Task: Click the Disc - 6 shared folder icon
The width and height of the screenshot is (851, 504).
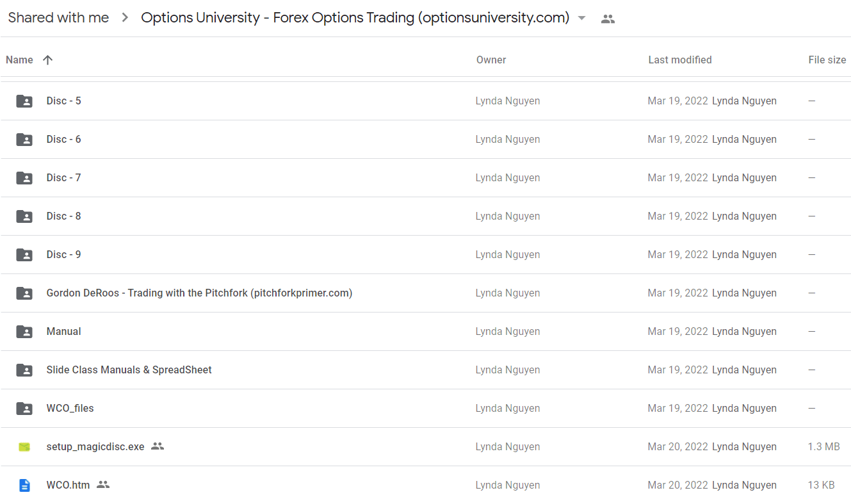Action: (24, 139)
